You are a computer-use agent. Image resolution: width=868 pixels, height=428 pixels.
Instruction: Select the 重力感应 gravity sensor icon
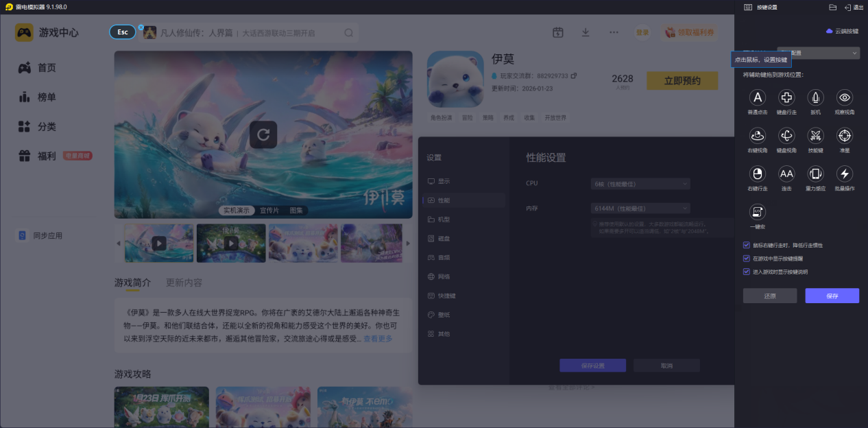[x=815, y=174]
